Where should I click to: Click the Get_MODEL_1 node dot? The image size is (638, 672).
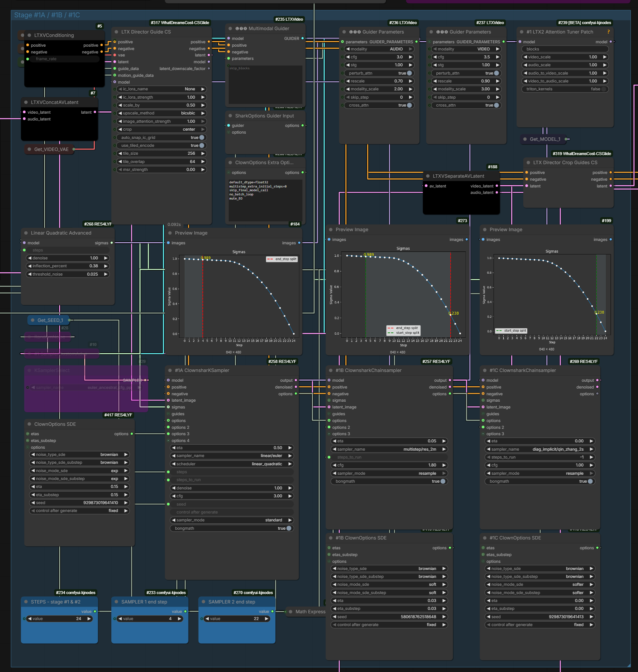coord(525,139)
